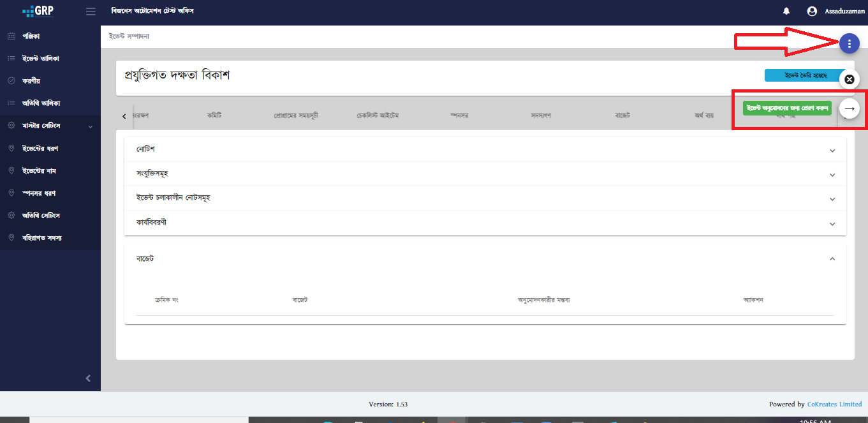Click the list icon beside অতিথি তালিকা

pos(11,103)
